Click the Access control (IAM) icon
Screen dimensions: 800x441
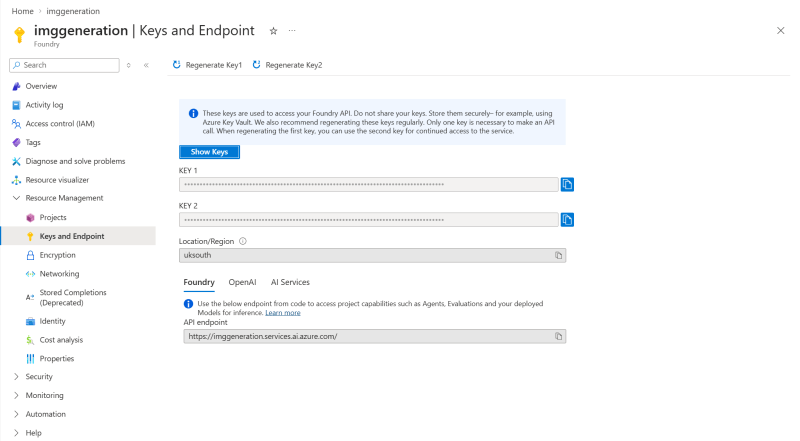click(16, 124)
